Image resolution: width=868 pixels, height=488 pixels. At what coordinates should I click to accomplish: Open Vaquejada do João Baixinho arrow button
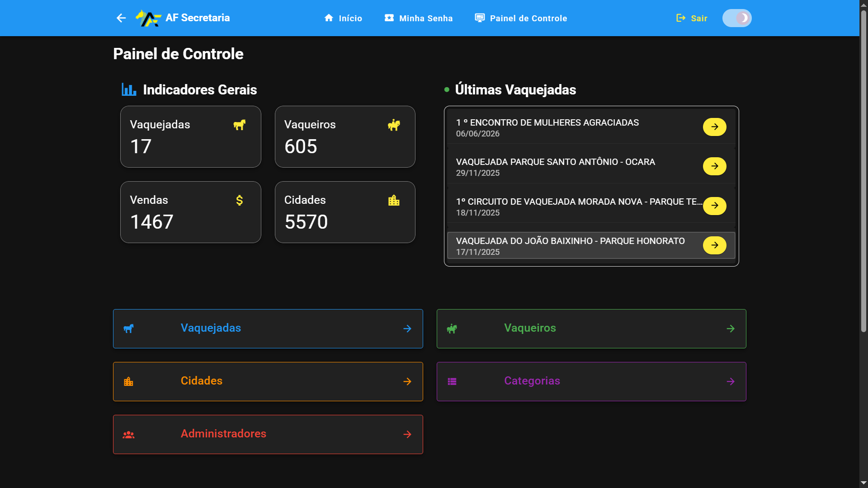pyautogui.click(x=714, y=245)
